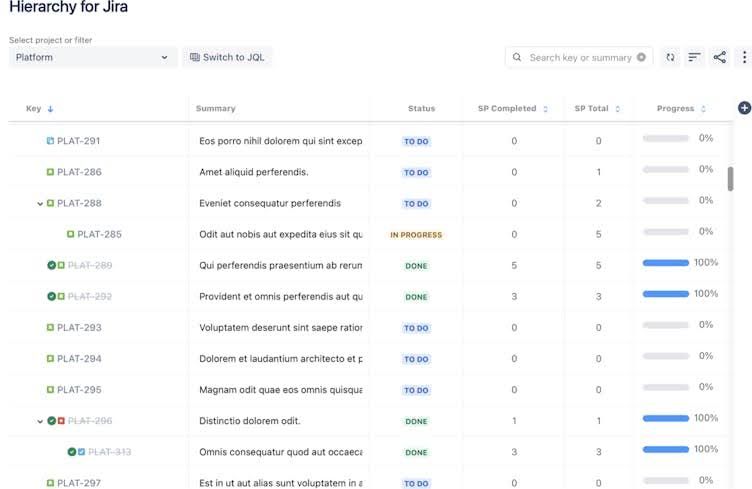Click the refresh hierarchy icon
752x489 pixels.
(x=670, y=58)
